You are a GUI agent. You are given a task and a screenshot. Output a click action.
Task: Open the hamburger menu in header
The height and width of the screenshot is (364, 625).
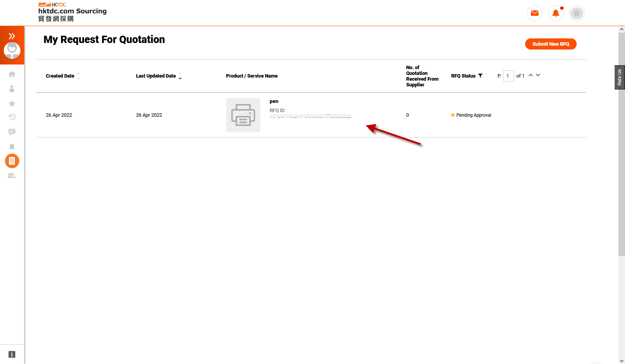(x=577, y=13)
